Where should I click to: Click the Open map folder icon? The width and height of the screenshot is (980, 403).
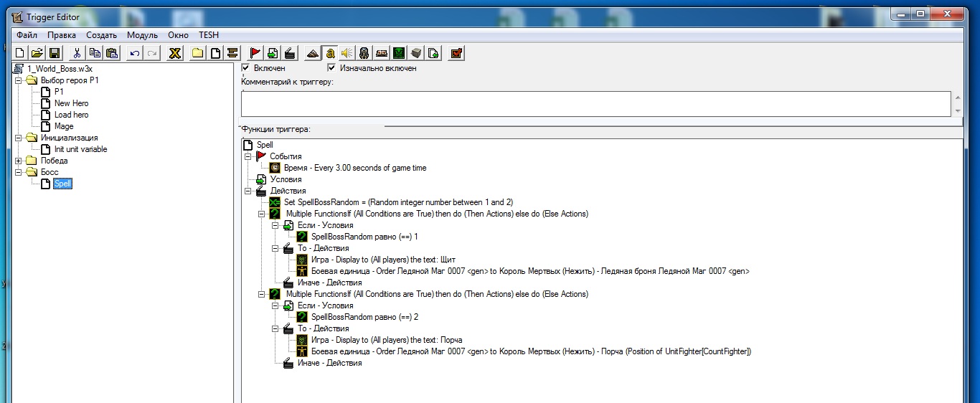(37, 52)
